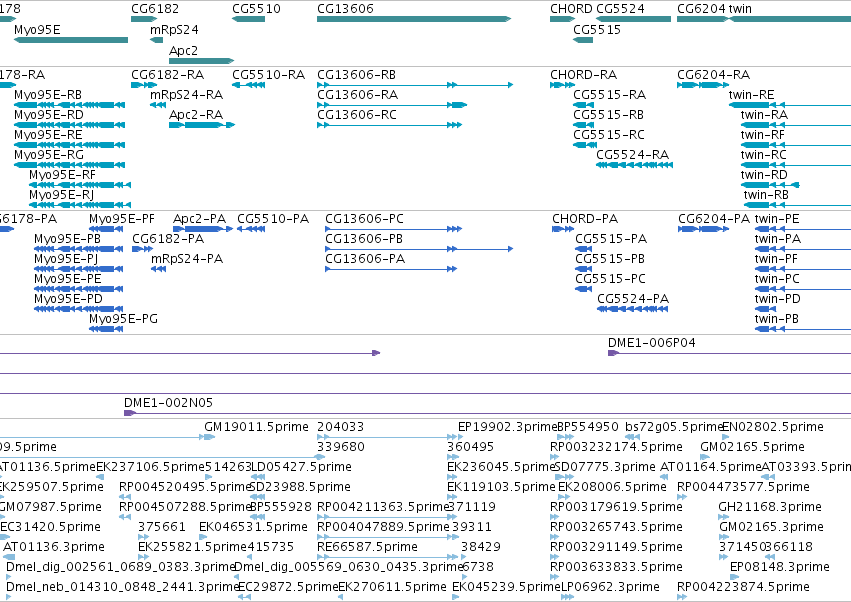The image size is (851, 602).
Task: Click the Apc2 gene label
Action: pyautogui.click(x=183, y=50)
